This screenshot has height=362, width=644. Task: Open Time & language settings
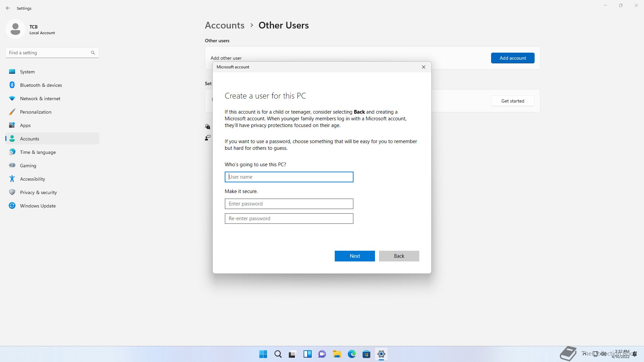click(x=52, y=152)
